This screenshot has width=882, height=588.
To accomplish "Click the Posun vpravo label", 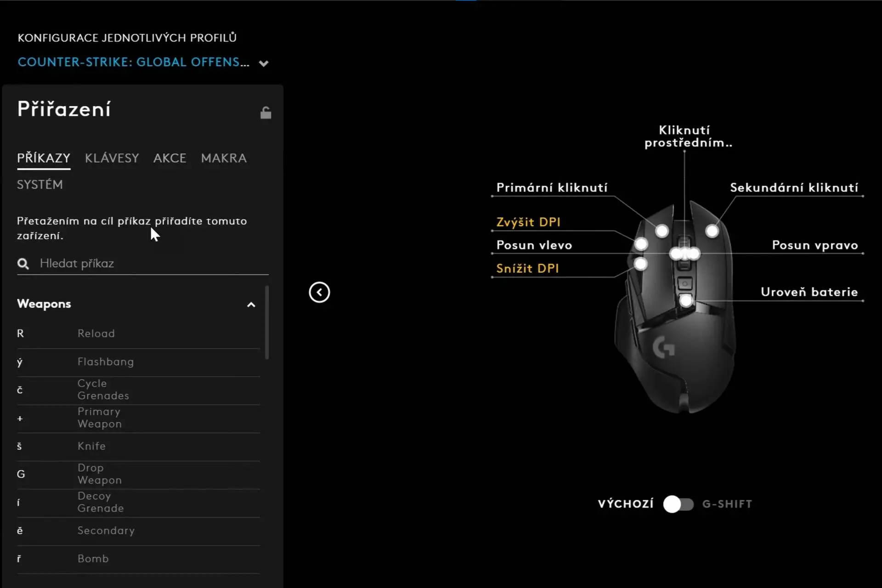I will click(815, 245).
